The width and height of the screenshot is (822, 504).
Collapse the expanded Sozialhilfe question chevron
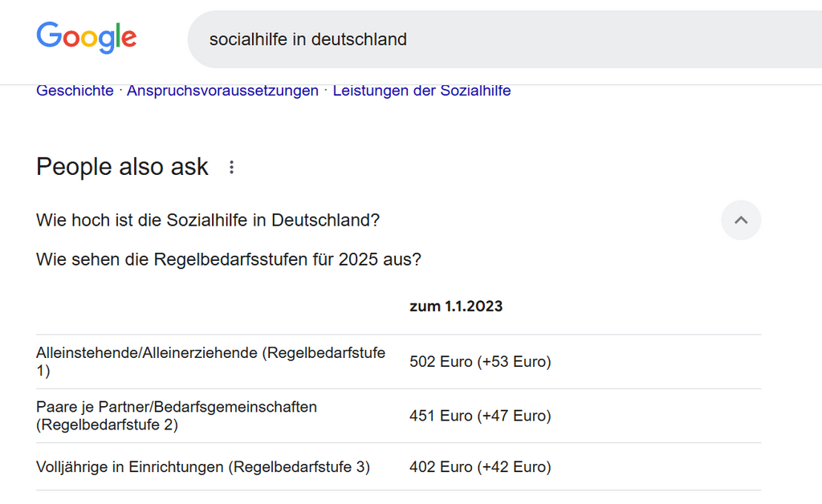pos(741,220)
